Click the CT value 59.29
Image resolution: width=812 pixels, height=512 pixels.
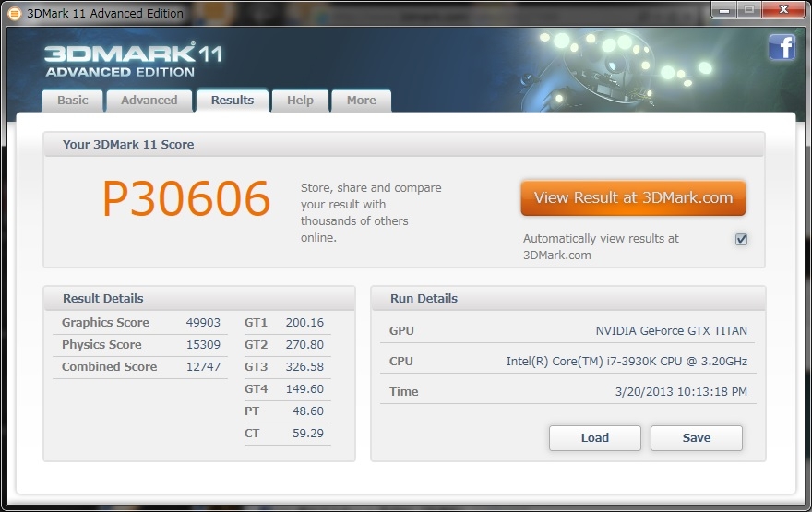point(308,434)
